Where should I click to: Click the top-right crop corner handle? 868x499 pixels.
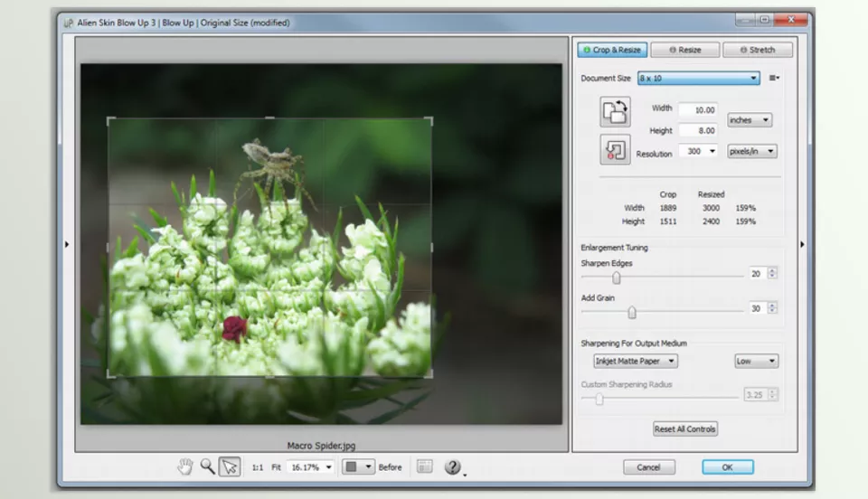[429, 120]
